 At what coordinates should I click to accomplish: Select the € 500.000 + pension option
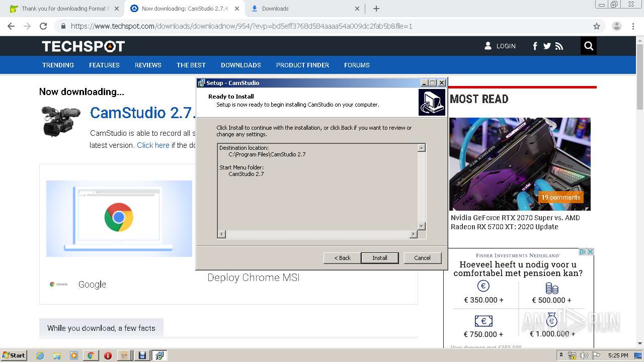[x=552, y=293]
